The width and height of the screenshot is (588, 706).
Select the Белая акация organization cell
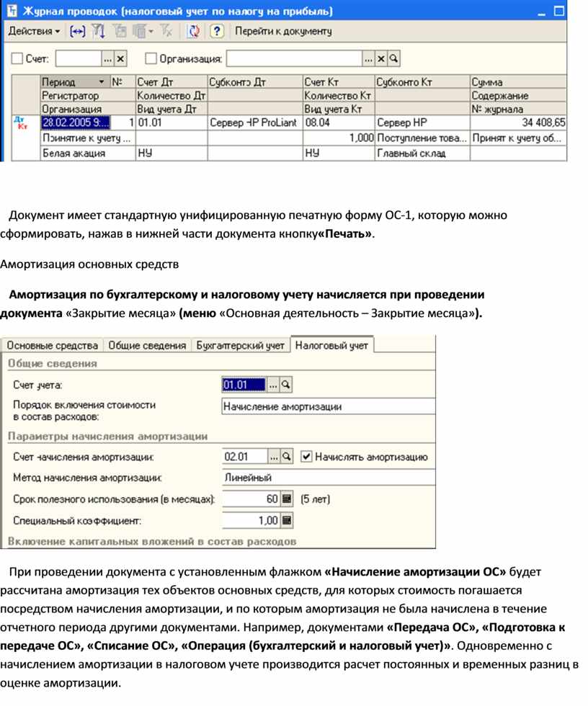tap(88, 153)
